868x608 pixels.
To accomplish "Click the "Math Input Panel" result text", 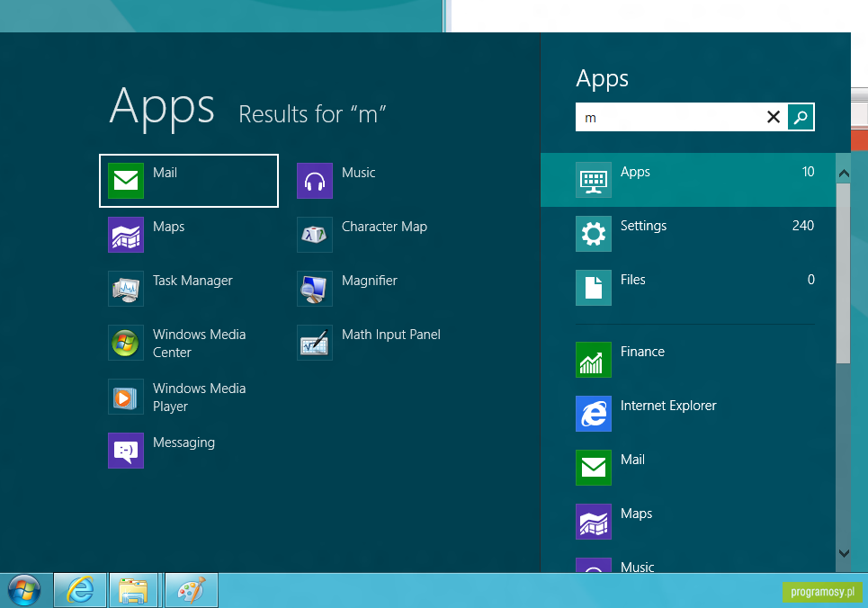I will click(x=390, y=335).
